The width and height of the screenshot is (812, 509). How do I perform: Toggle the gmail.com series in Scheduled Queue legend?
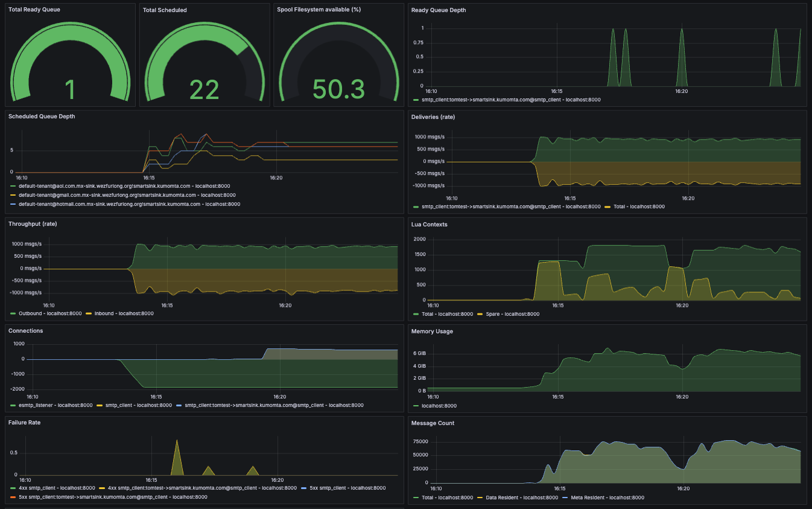[127, 195]
